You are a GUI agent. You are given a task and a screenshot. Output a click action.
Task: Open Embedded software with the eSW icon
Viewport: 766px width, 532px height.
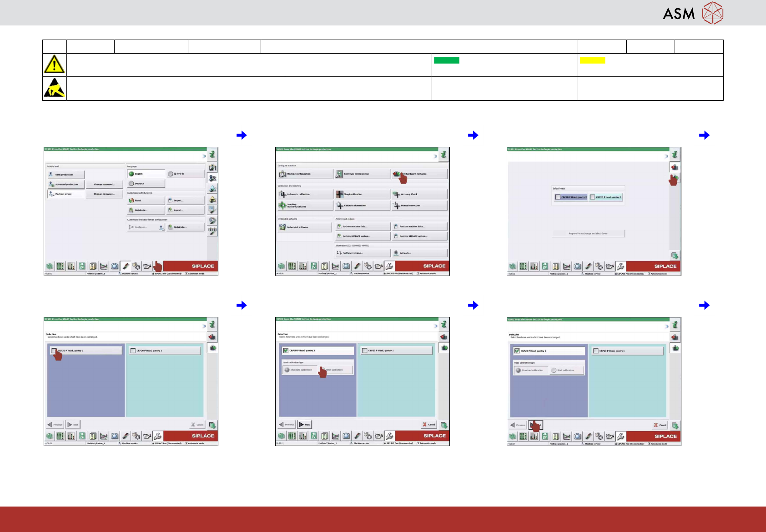pos(305,227)
